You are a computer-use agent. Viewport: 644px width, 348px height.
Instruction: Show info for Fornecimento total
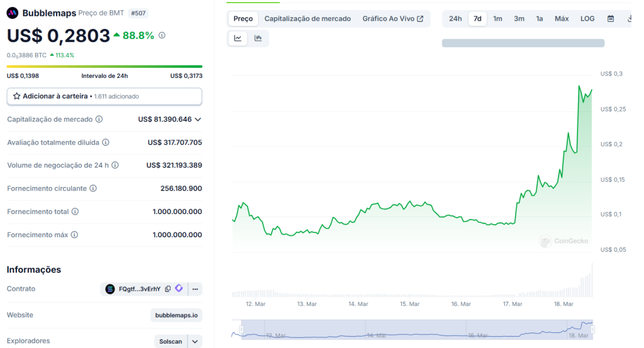(x=75, y=211)
